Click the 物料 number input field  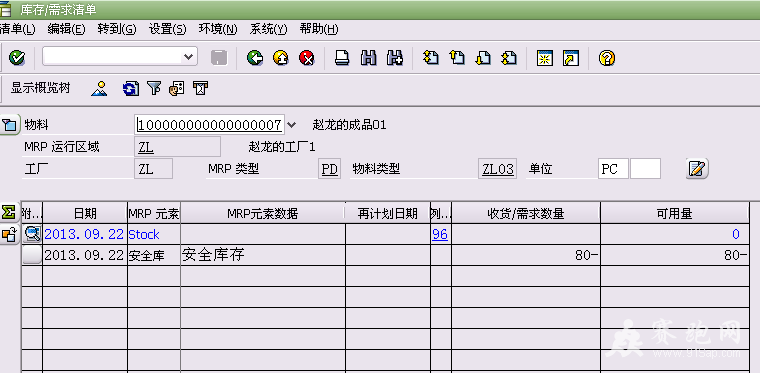tap(209, 125)
